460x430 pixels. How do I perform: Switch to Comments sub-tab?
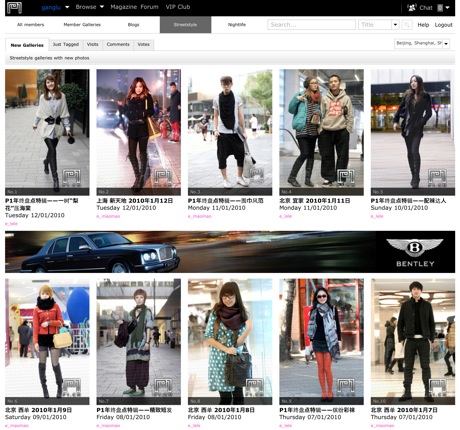point(118,44)
